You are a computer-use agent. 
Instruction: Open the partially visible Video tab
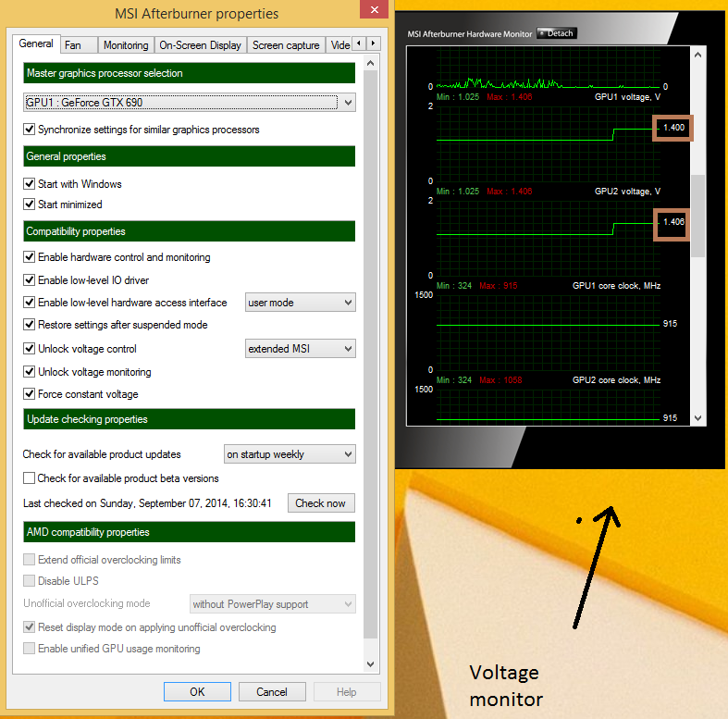click(x=339, y=45)
